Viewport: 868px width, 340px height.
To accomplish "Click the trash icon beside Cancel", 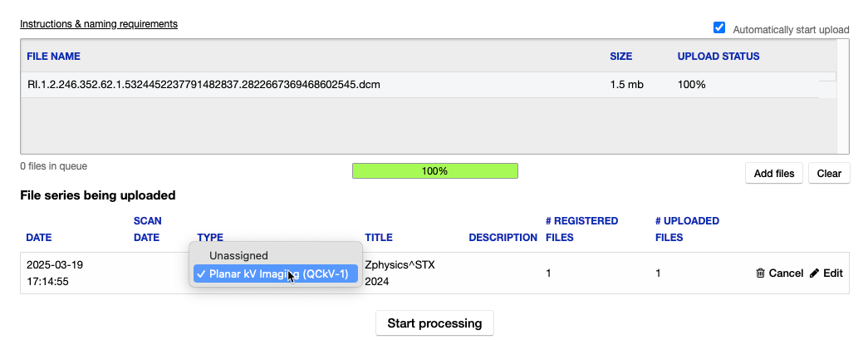I will tap(760, 273).
